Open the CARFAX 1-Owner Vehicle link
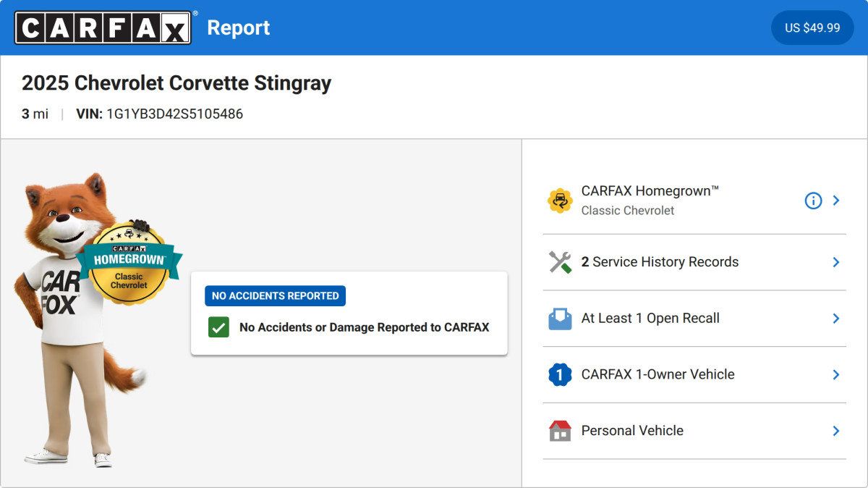 (658, 374)
